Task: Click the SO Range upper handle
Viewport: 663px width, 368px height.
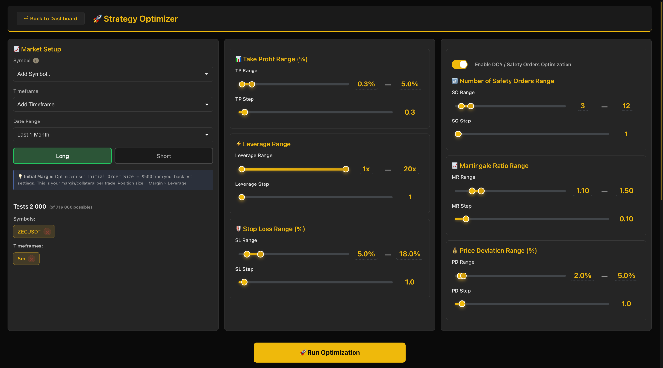Action: [x=471, y=106]
